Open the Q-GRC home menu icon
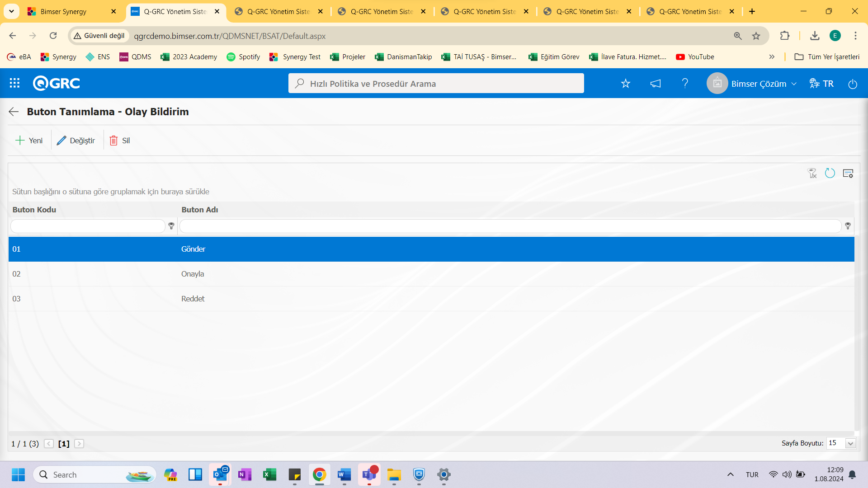This screenshot has height=488, width=868. click(x=14, y=83)
